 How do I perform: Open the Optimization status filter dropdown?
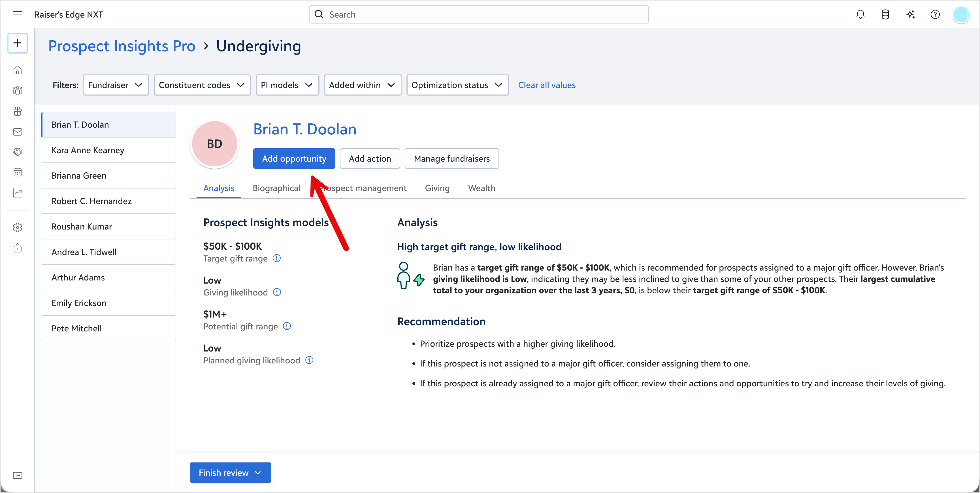point(457,85)
